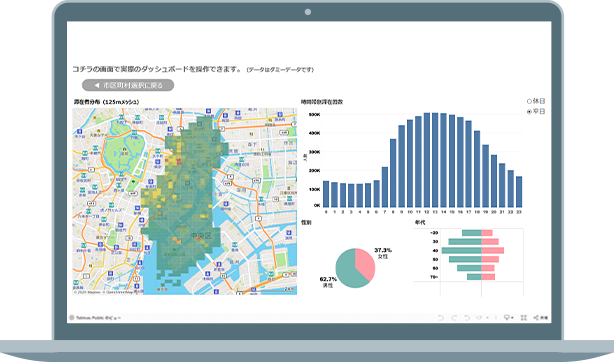Screen dimensions: 614x362
Task: Click the hour 18 bar in hourly chart
Action: (477, 169)
